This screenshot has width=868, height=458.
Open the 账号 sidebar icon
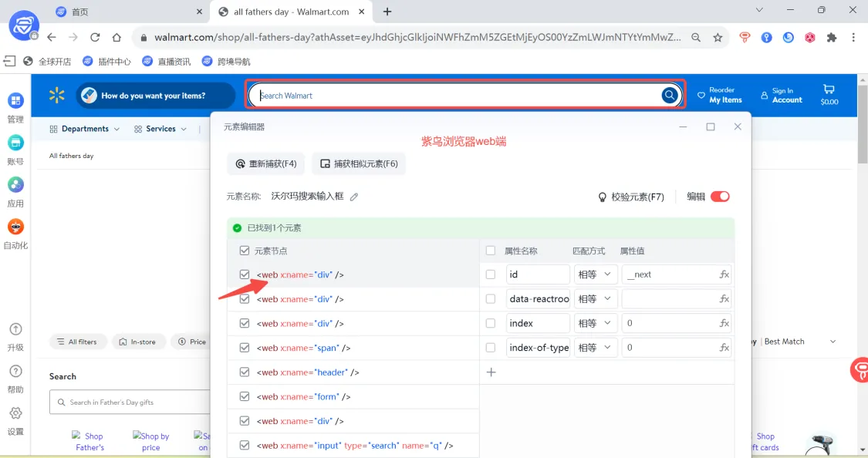(x=15, y=143)
